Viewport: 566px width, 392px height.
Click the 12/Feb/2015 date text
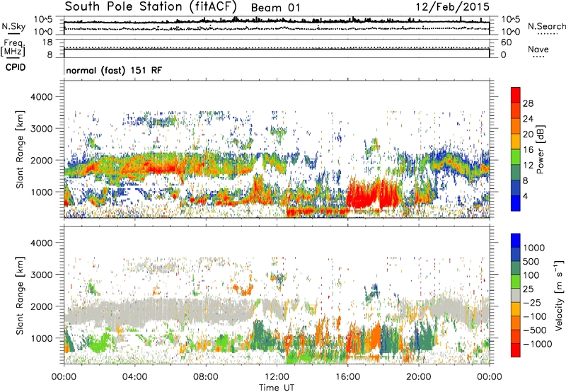452,7
